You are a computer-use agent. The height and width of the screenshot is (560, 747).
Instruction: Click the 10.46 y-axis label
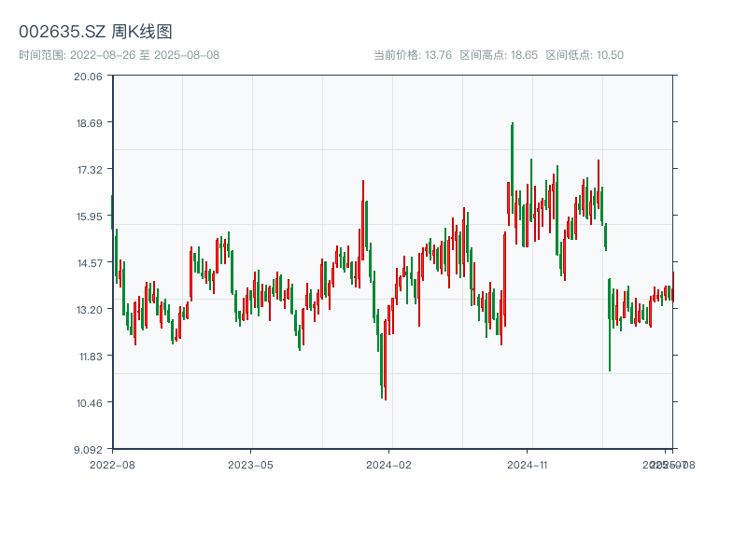(89, 403)
